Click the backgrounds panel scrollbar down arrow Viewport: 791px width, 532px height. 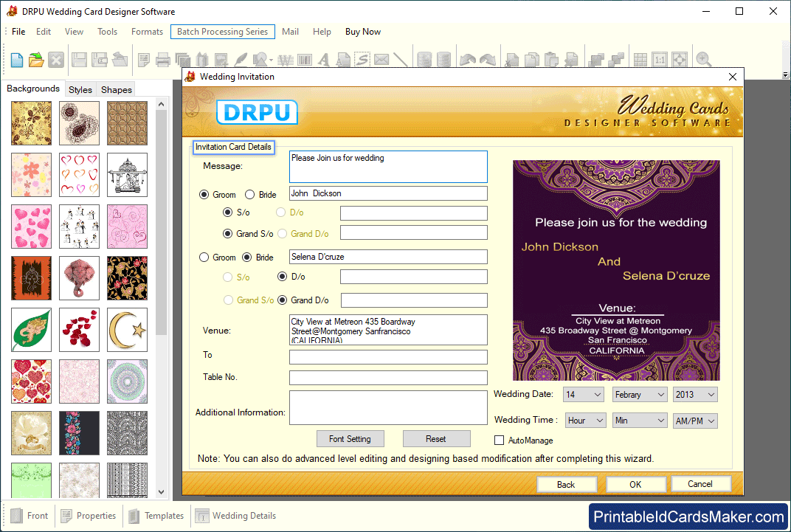[x=162, y=492]
